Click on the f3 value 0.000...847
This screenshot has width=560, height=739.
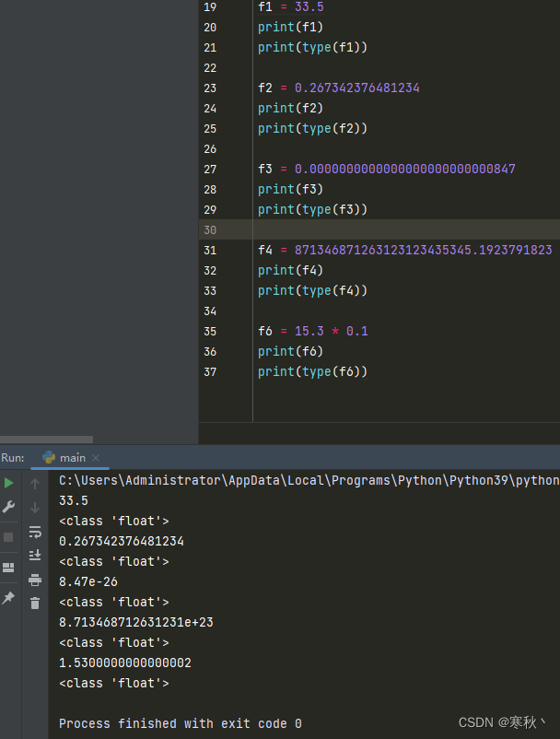[x=404, y=170]
